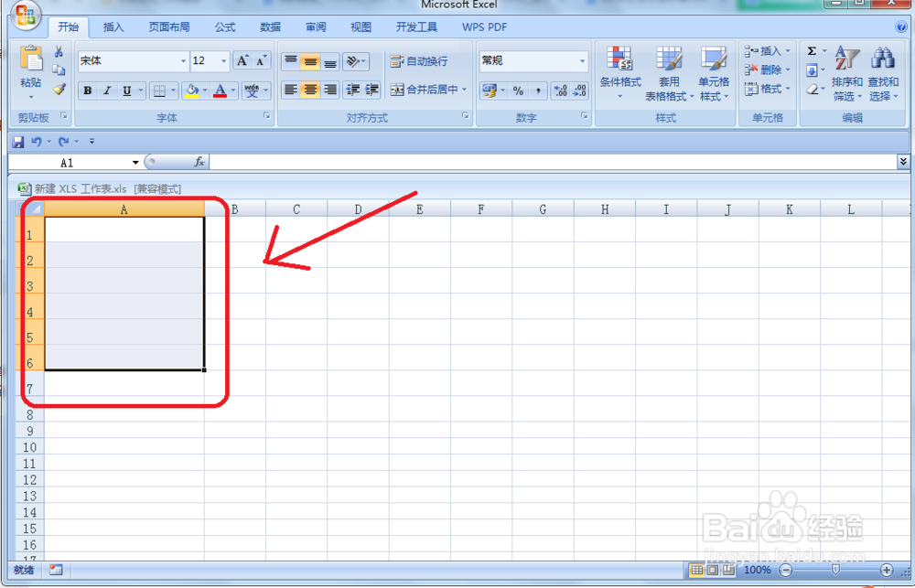This screenshot has height=588, width=915.
Task: Switch to the 开始 tab
Action: [x=69, y=27]
